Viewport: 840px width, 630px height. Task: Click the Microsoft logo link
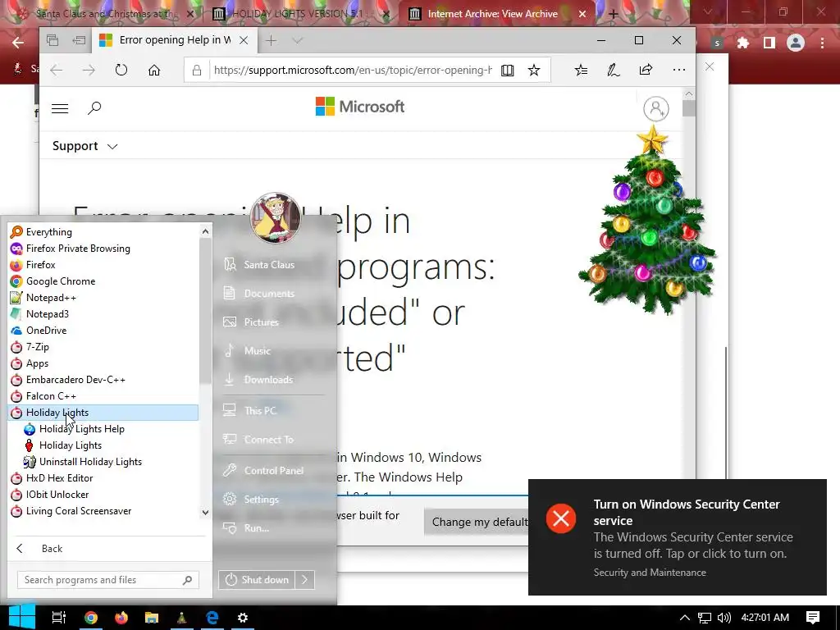point(360,107)
